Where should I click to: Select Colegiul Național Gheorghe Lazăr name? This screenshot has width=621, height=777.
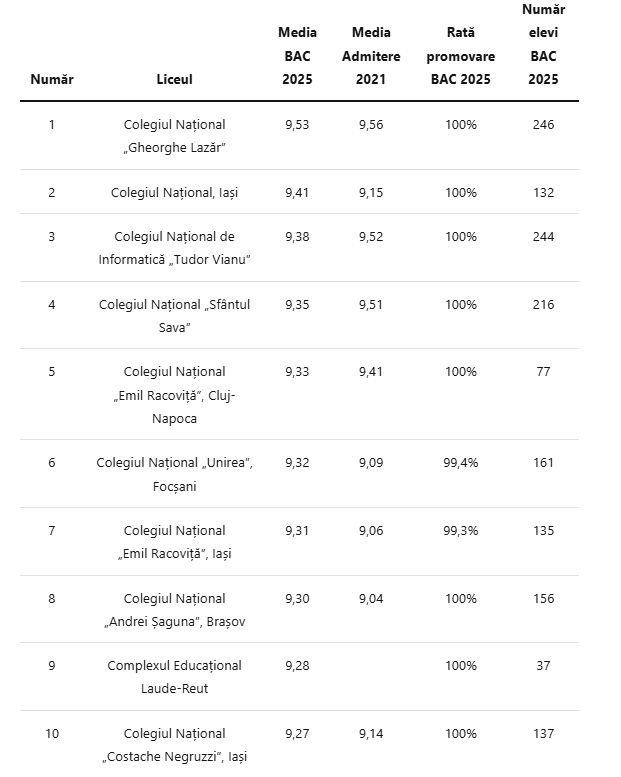pyautogui.click(x=174, y=136)
